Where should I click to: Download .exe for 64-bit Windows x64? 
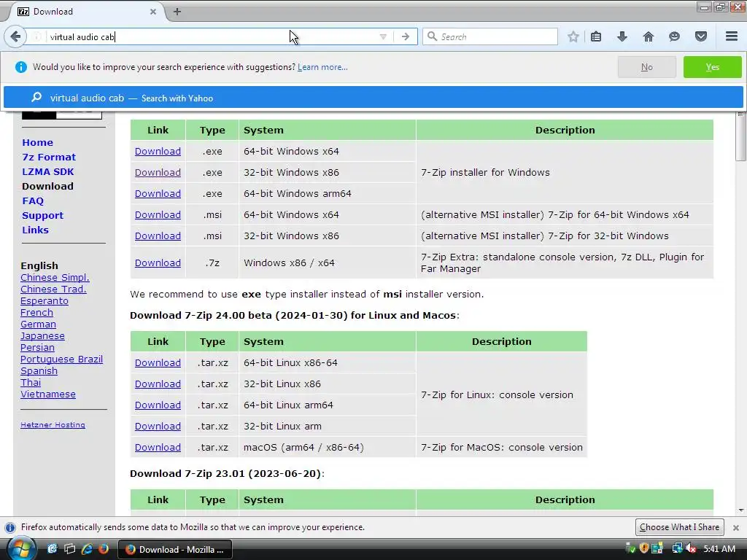click(158, 152)
